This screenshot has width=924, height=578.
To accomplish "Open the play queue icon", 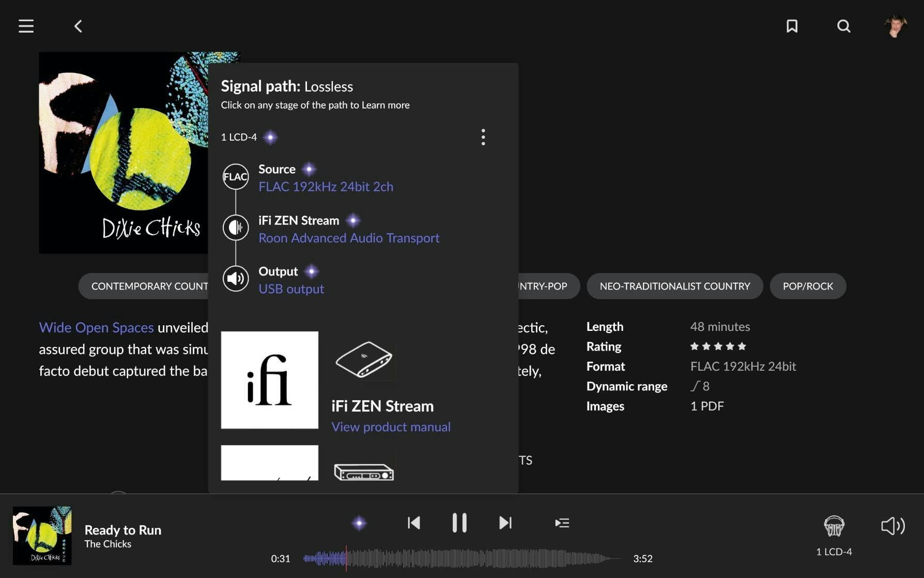I will click(x=562, y=523).
